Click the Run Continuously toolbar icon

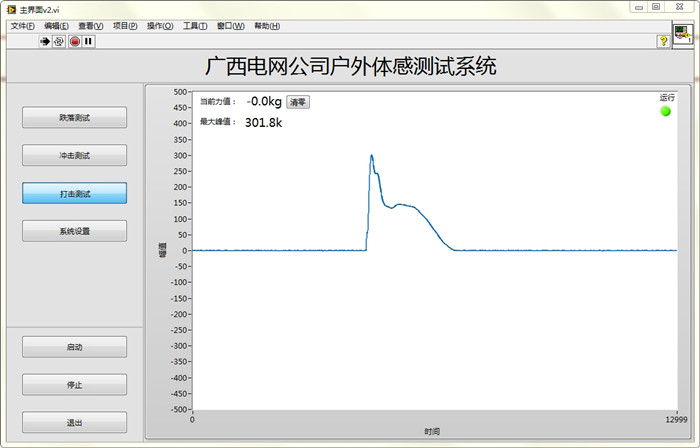point(59,41)
